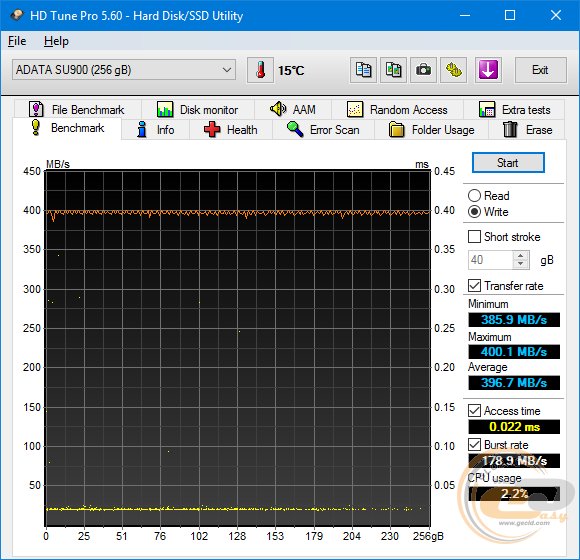Screen dimensions: 580x560
Task: Click the HD Tune Pro title bar app icon
Action: tap(17, 15)
